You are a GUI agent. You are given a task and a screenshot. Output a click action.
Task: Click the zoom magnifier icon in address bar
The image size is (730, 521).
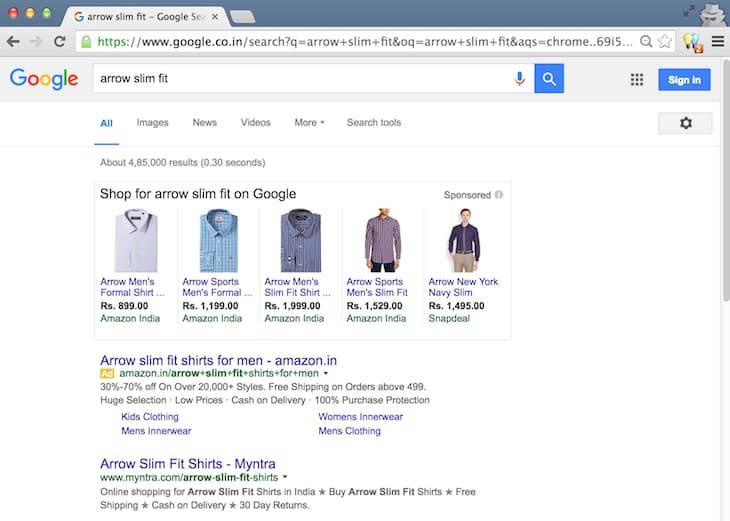(x=646, y=41)
